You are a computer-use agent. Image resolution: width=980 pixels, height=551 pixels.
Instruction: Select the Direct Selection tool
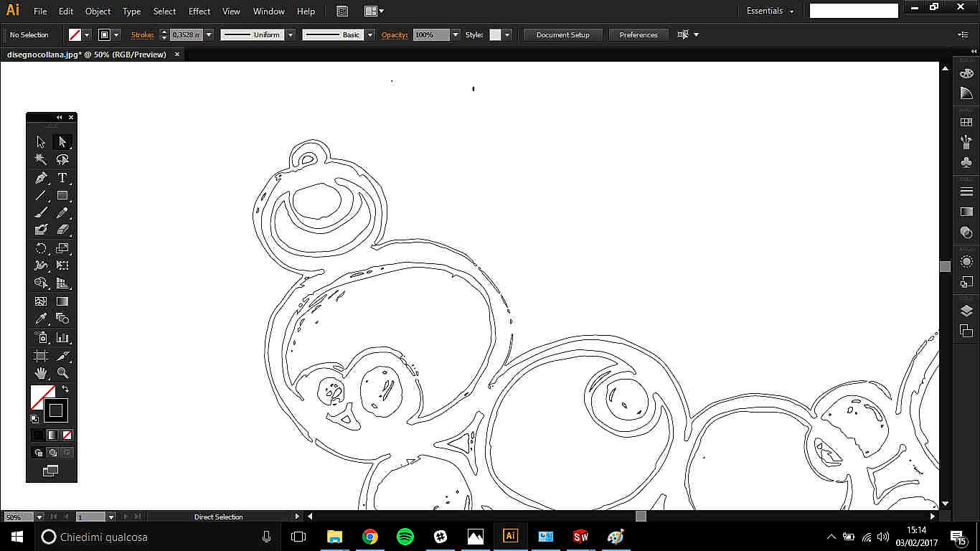coord(62,142)
